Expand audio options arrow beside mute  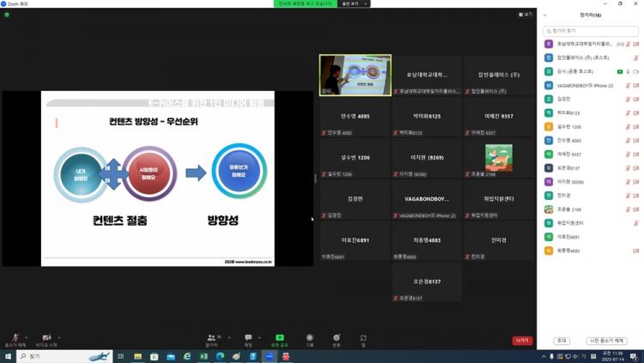pos(27,337)
